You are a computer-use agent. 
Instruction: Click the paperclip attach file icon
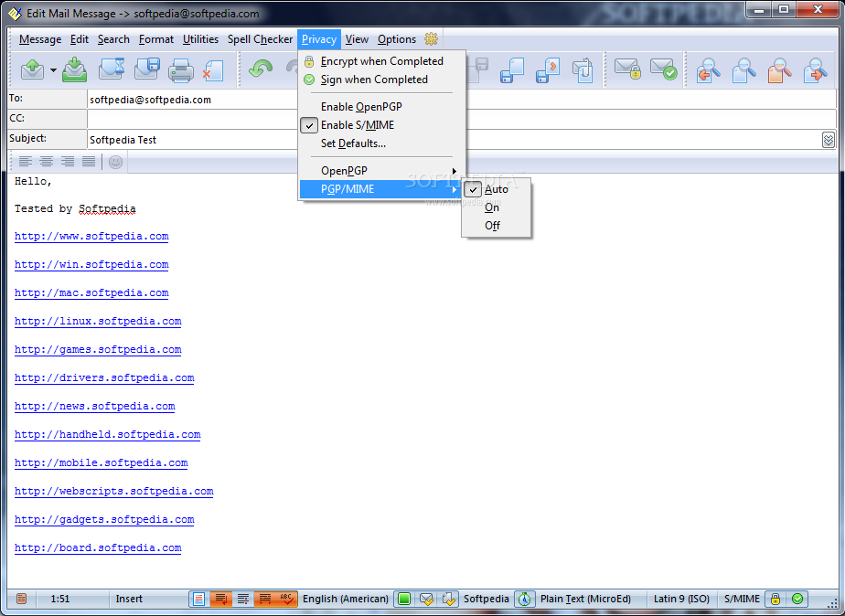(583, 70)
